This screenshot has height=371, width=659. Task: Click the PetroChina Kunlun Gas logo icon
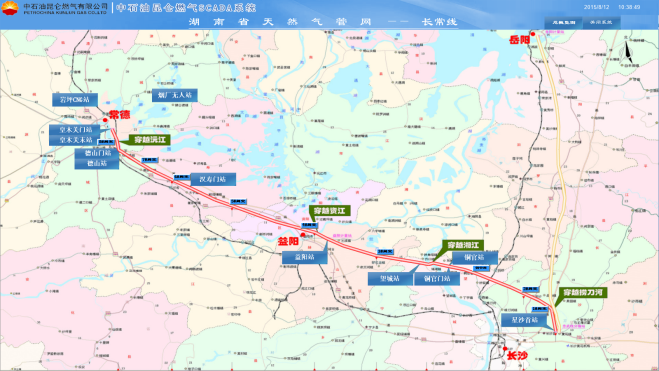[10, 8]
